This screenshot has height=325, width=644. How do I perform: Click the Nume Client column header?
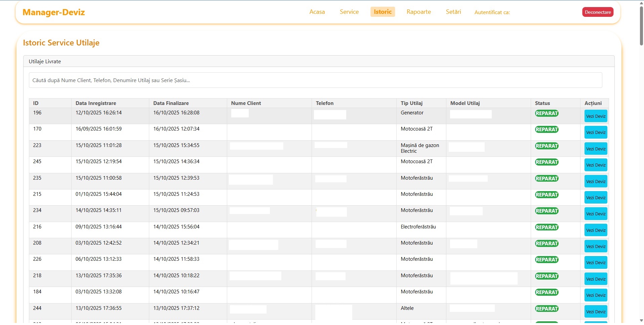point(246,103)
